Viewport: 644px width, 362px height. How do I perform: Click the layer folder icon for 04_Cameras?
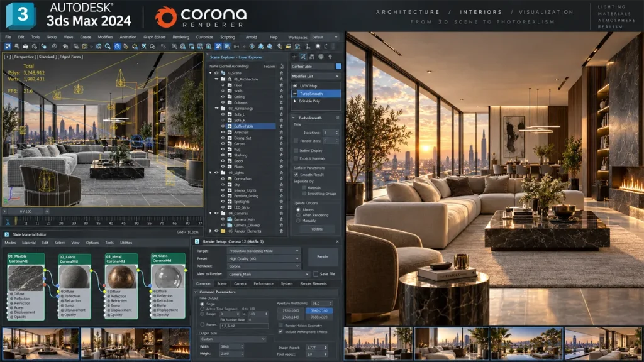[x=223, y=214]
